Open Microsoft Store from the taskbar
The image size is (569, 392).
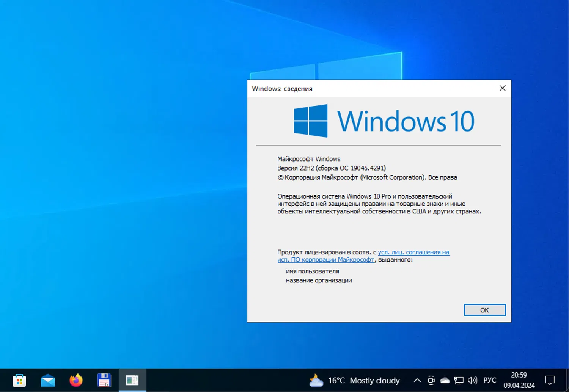(x=19, y=380)
